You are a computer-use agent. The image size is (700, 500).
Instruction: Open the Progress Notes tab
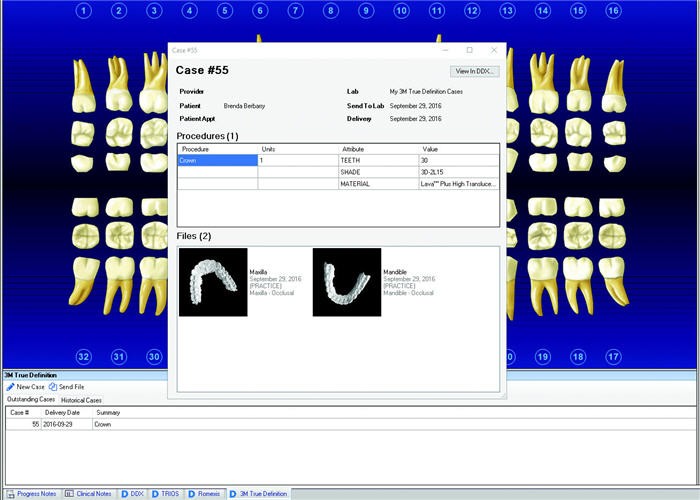(x=32, y=494)
